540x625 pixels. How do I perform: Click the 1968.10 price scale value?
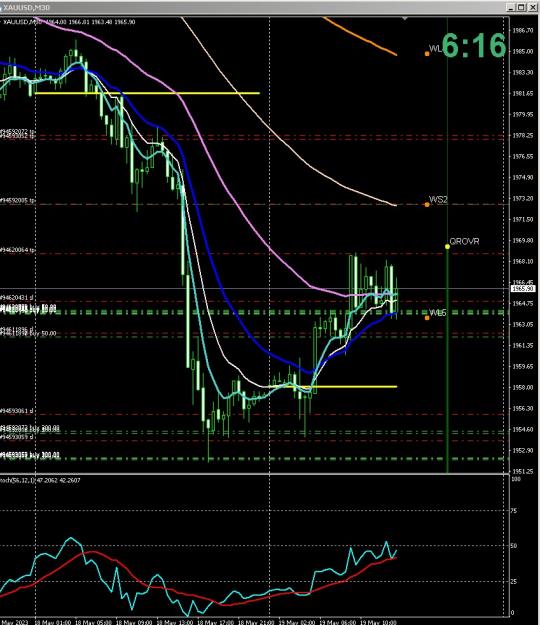tap(522, 261)
